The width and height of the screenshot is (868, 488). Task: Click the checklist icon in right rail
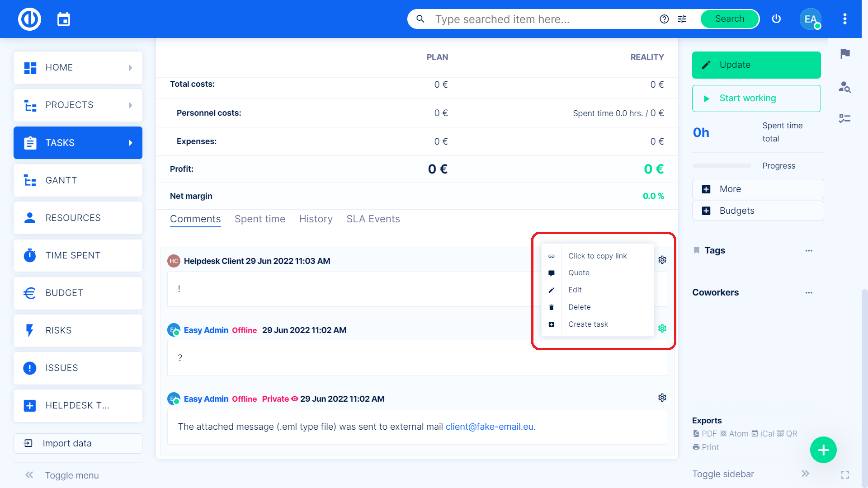tap(845, 118)
